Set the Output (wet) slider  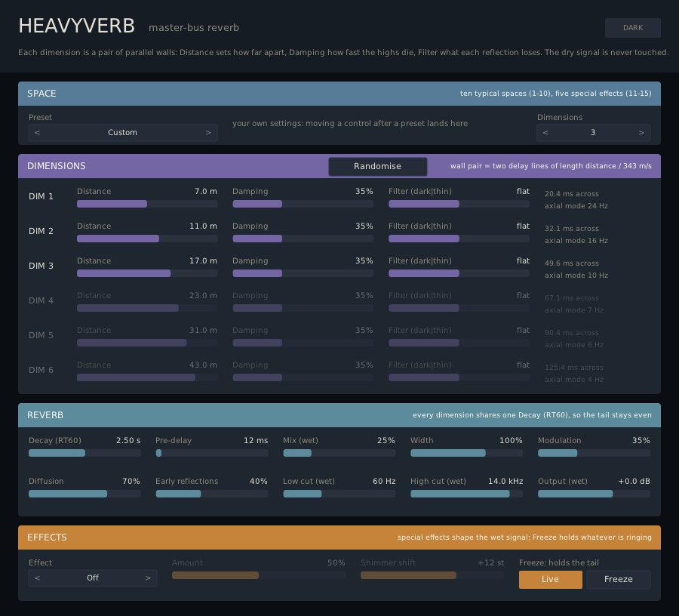[595, 494]
